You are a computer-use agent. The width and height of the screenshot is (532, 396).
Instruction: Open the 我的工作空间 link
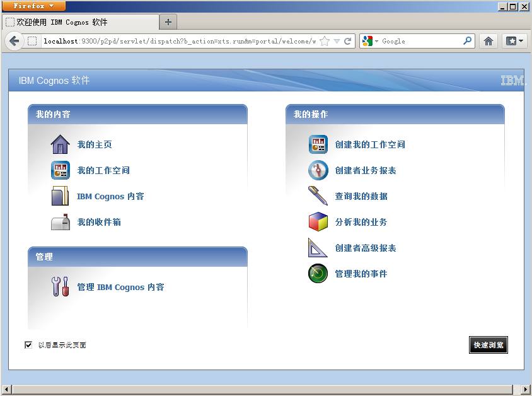tap(103, 170)
